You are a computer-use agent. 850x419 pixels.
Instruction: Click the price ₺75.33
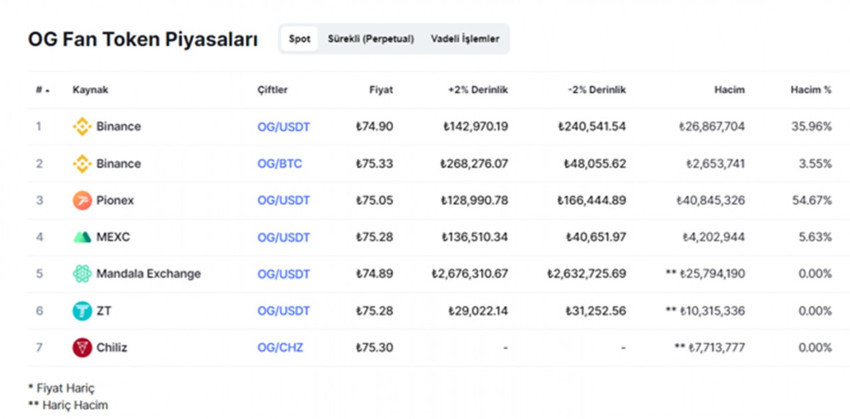(x=375, y=164)
